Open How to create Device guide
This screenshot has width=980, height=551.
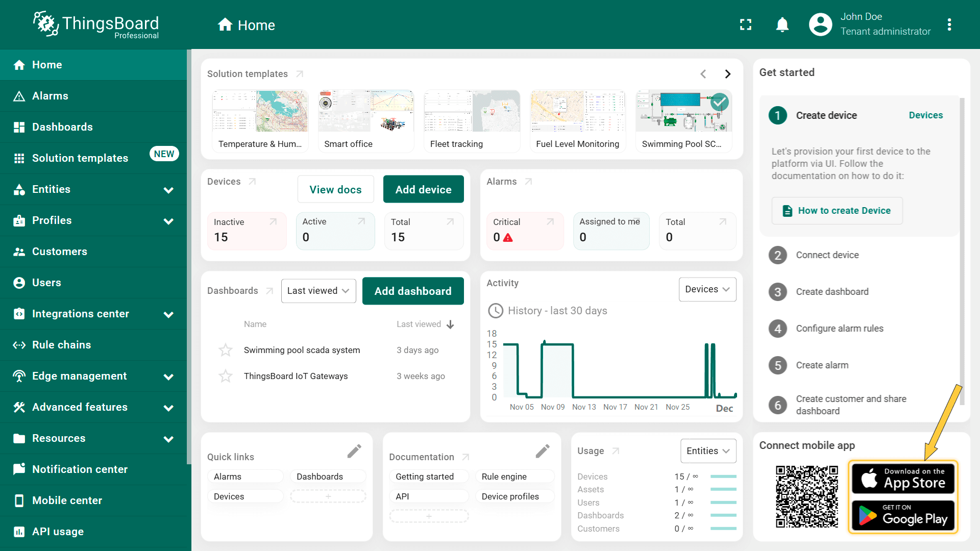[837, 211]
